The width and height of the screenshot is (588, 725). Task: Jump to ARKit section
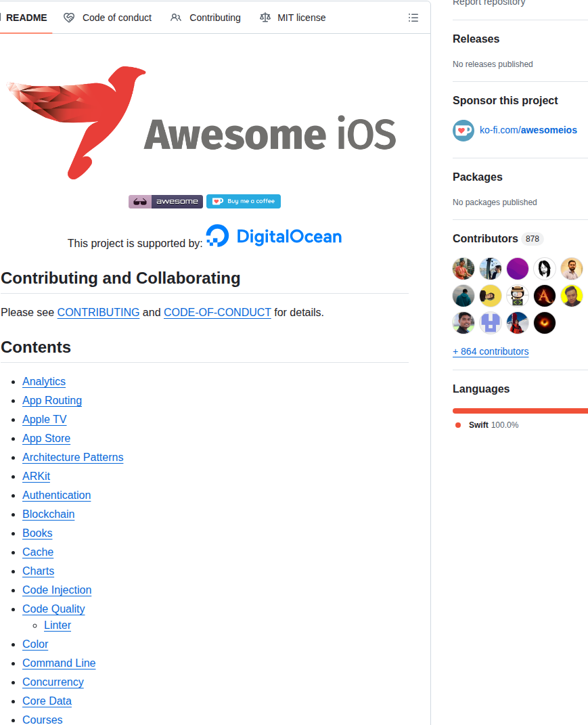(x=36, y=477)
